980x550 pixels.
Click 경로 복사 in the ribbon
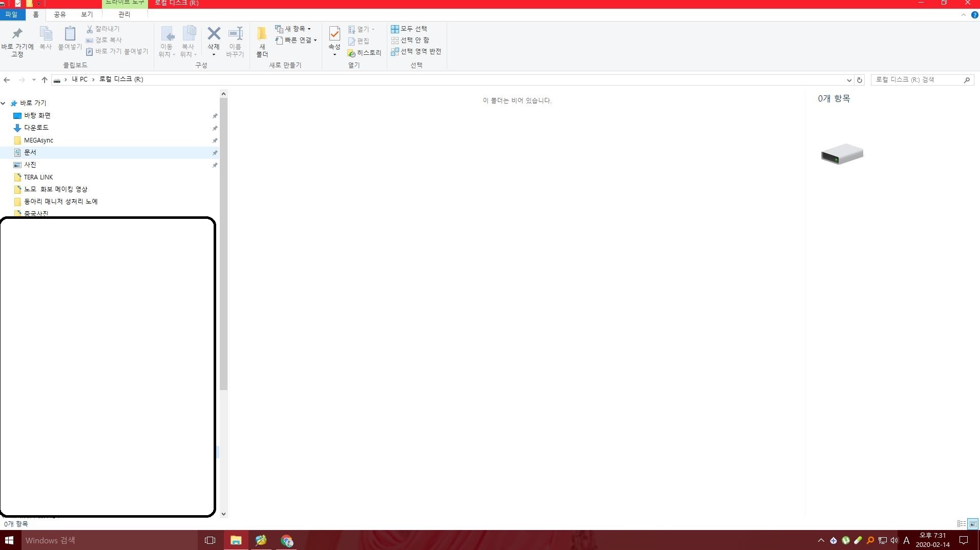(104, 40)
